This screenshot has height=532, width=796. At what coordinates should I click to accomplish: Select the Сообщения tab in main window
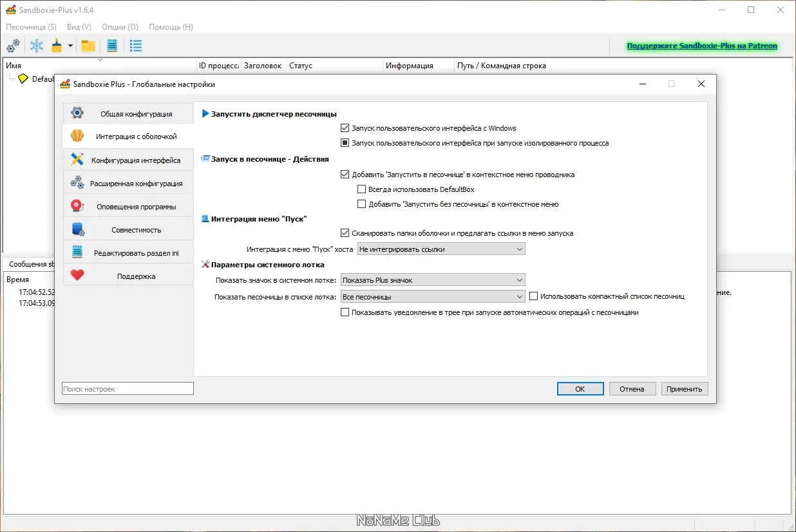tap(31, 264)
